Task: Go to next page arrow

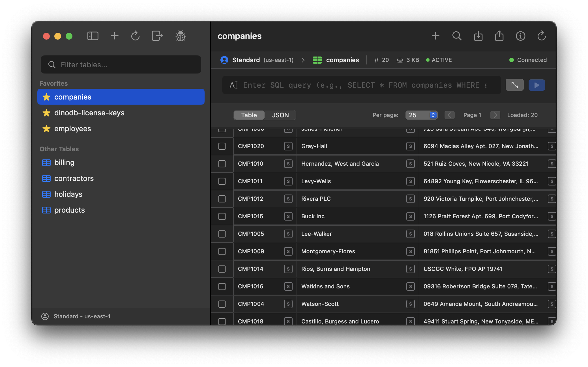Action: (x=495, y=115)
